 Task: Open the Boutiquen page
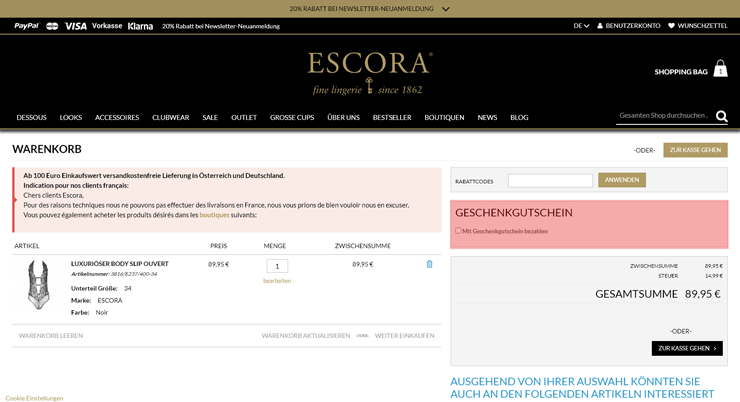coord(444,117)
